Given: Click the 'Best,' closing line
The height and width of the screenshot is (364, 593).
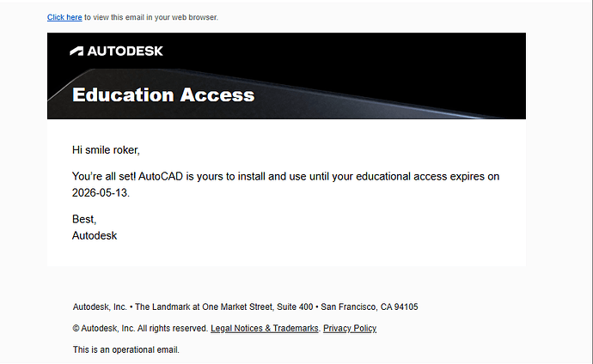Looking at the screenshot, I should click(84, 220).
